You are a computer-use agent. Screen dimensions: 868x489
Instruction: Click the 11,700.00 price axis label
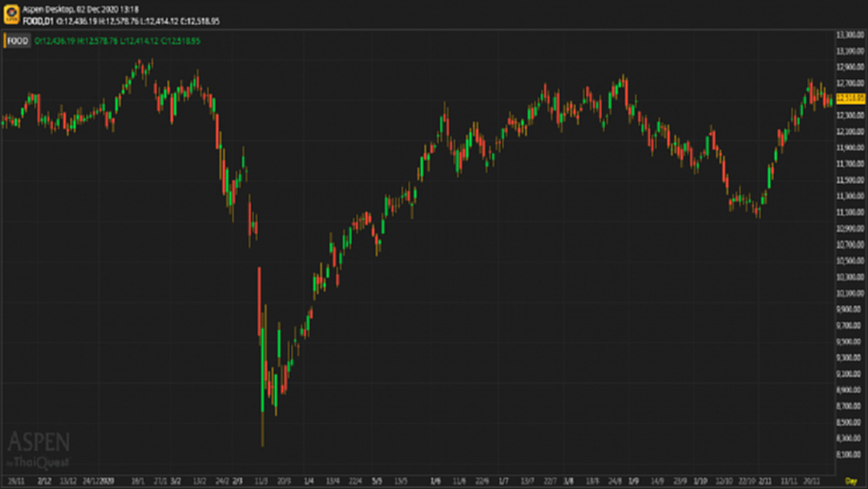(x=851, y=164)
